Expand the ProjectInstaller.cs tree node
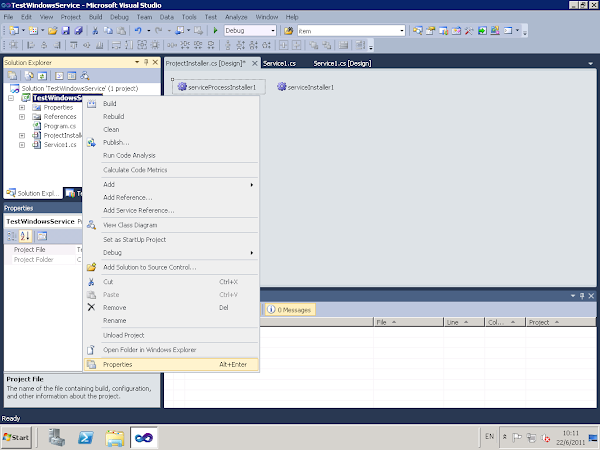 point(22,135)
